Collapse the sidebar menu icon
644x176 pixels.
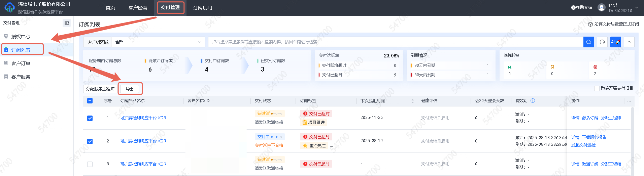point(66,23)
